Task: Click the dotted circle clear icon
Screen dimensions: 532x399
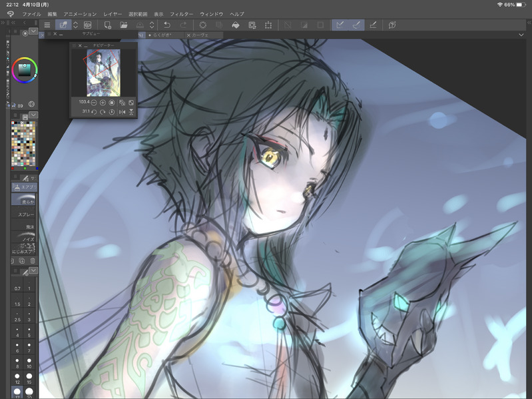Action: [203, 25]
